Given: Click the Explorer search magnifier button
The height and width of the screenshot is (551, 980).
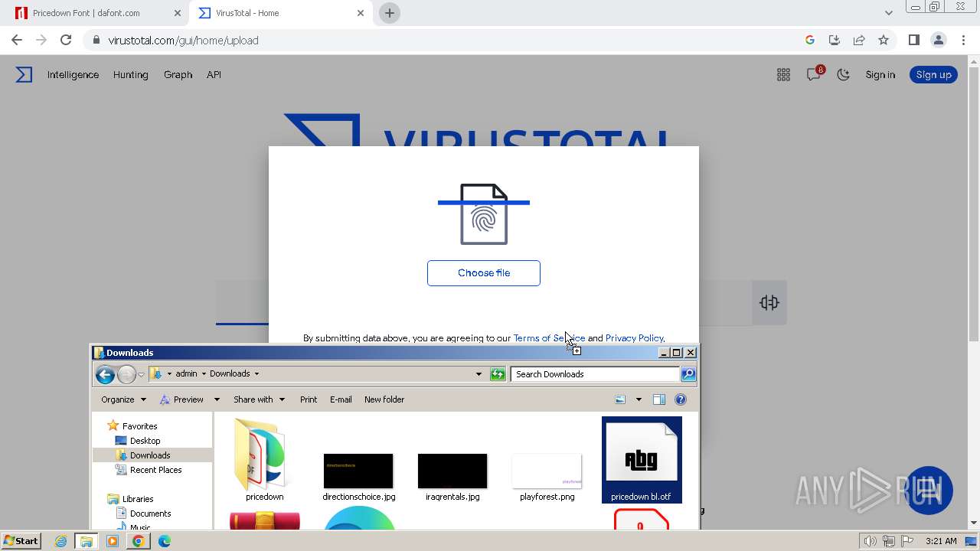Looking at the screenshot, I should click(688, 374).
